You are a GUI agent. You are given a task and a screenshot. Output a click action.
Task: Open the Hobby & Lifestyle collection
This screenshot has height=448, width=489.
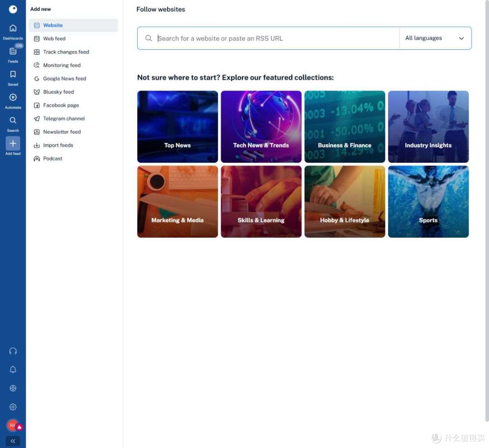[x=345, y=202]
